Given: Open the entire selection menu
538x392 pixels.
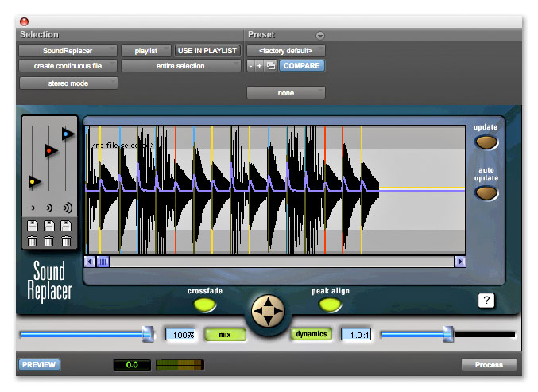Looking at the screenshot, I should tap(180, 66).
